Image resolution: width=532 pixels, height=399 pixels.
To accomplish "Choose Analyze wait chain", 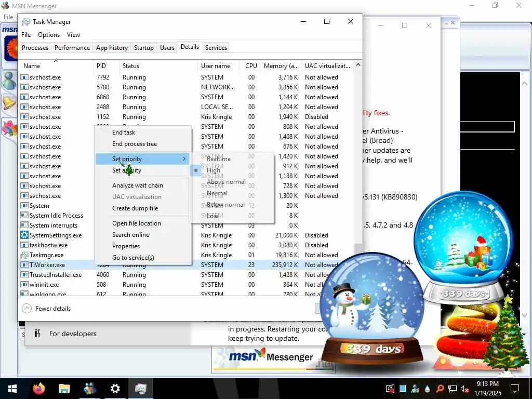I will [x=143, y=185].
